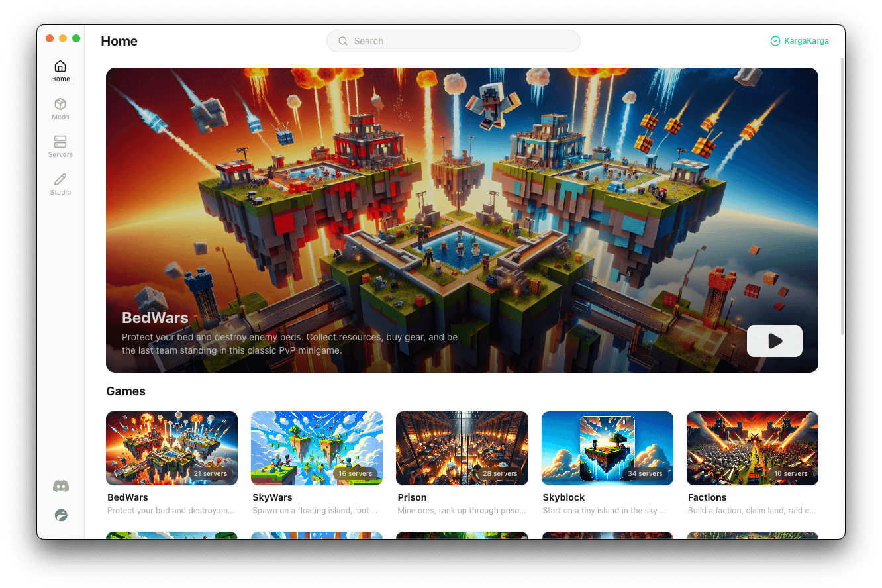Open the Studio section from the sidebar
Image resolution: width=882 pixels, height=588 pixels.
pyautogui.click(x=60, y=183)
